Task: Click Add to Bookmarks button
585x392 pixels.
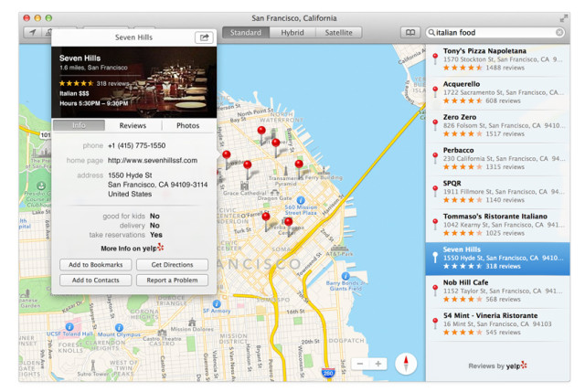Action: coord(96,265)
